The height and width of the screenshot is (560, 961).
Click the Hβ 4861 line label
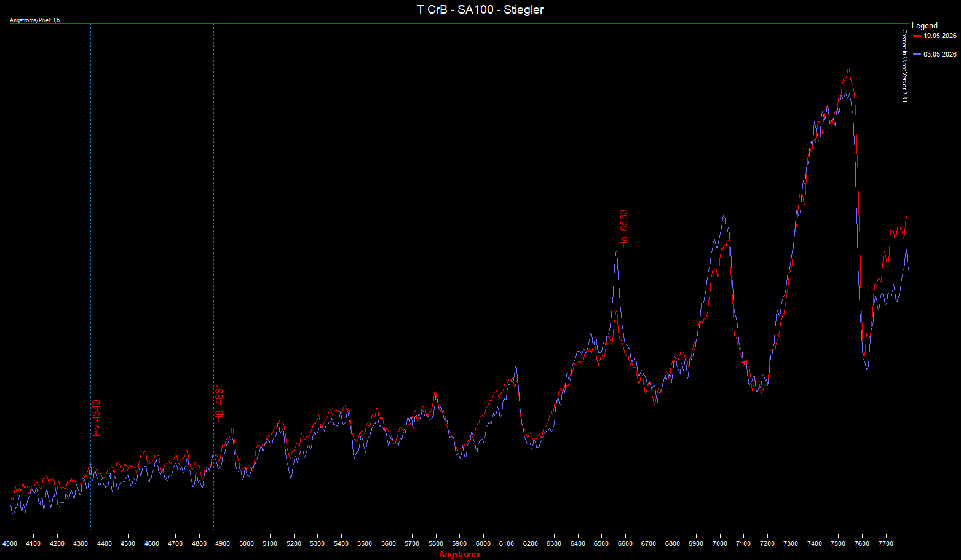(219, 403)
